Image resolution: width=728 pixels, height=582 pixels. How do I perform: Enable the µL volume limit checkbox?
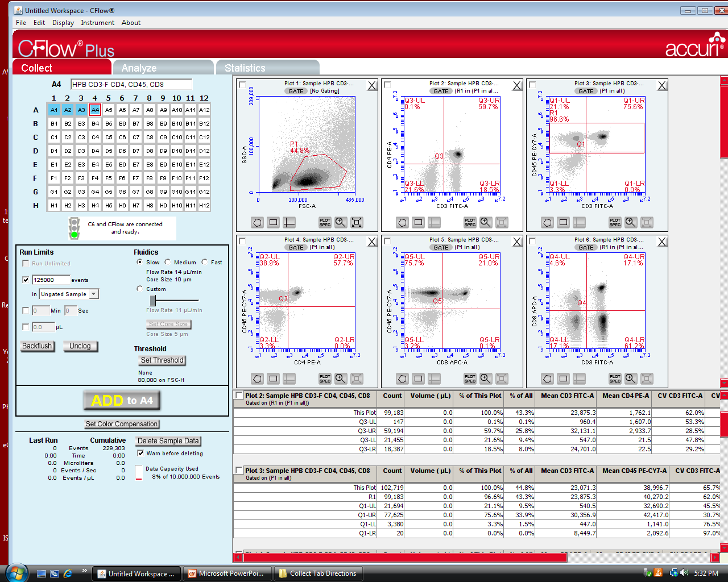[26, 327]
